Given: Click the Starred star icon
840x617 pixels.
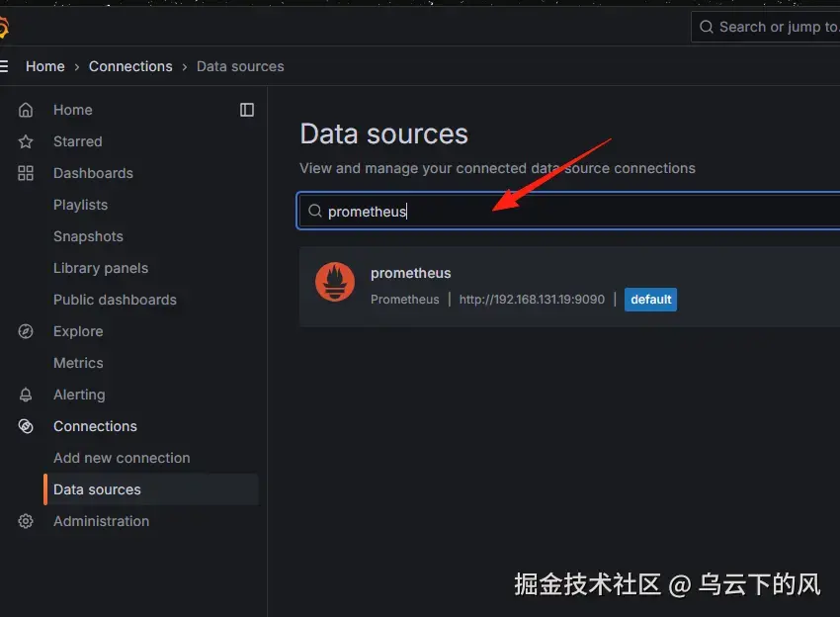Looking at the screenshot, I should [x=26, y=140].
